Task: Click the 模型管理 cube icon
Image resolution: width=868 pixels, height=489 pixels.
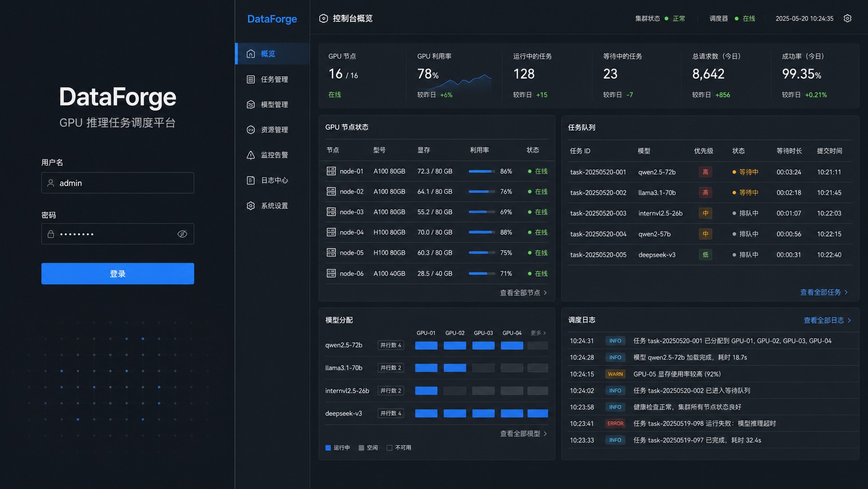Action: [251, 104]
